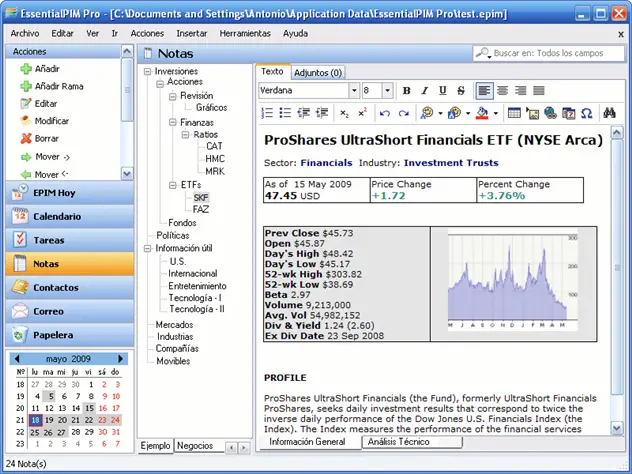Open the font size dropdown

pyautogui.click(x=388, y=91)
